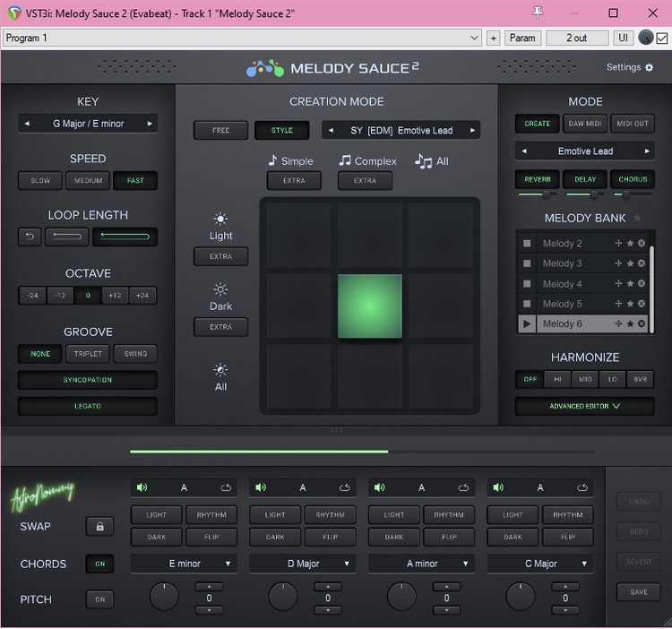Open the Settings gear icon
This screenshot has height=629, width=672.
[x=650, y=67]
